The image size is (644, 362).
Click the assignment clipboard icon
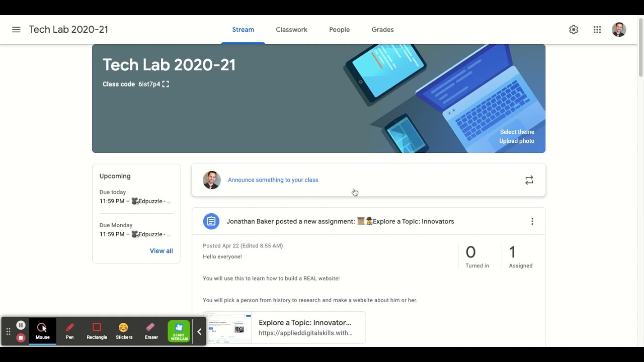211,221
